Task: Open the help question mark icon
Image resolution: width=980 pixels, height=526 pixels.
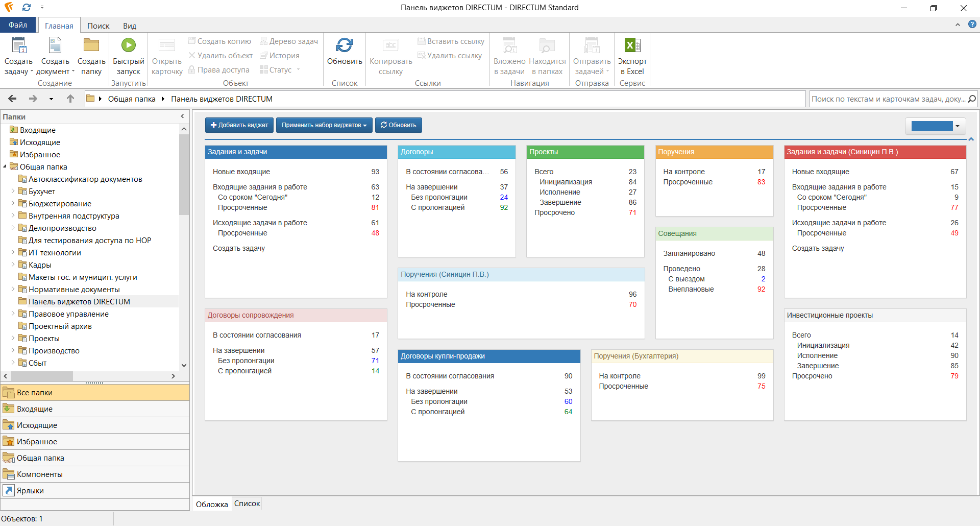Action: (x=972, y=24)
